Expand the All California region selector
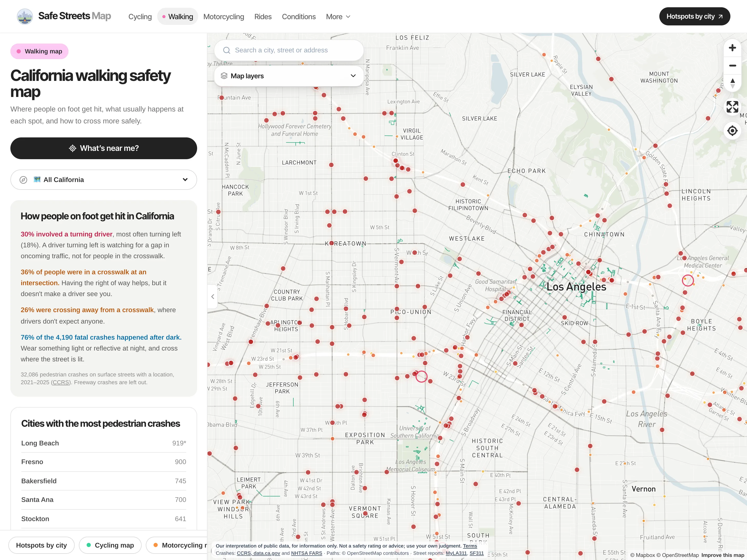The height and width of the screenshot is (560, 747). (104, 180)
